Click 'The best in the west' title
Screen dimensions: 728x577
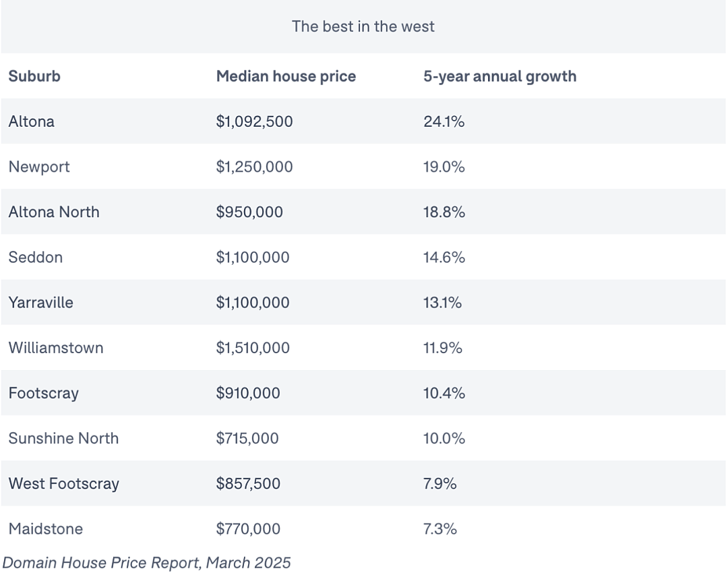[x=363, y=26]
